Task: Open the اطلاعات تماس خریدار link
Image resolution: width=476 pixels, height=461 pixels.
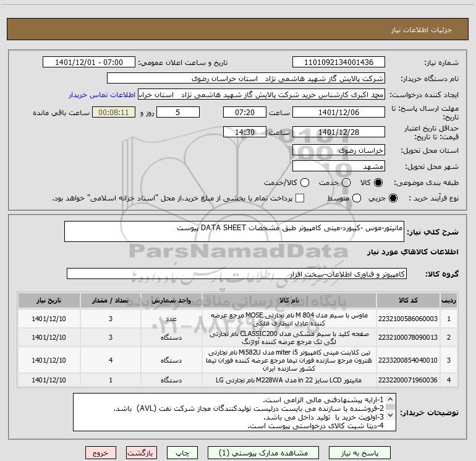Action: point(102,95)
